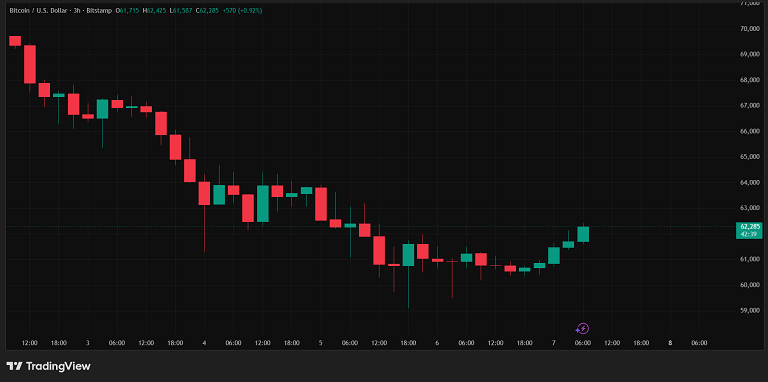Click the 42:39 bar countdown timer
This screenshot has width=768, height=382.
[749, 234]
